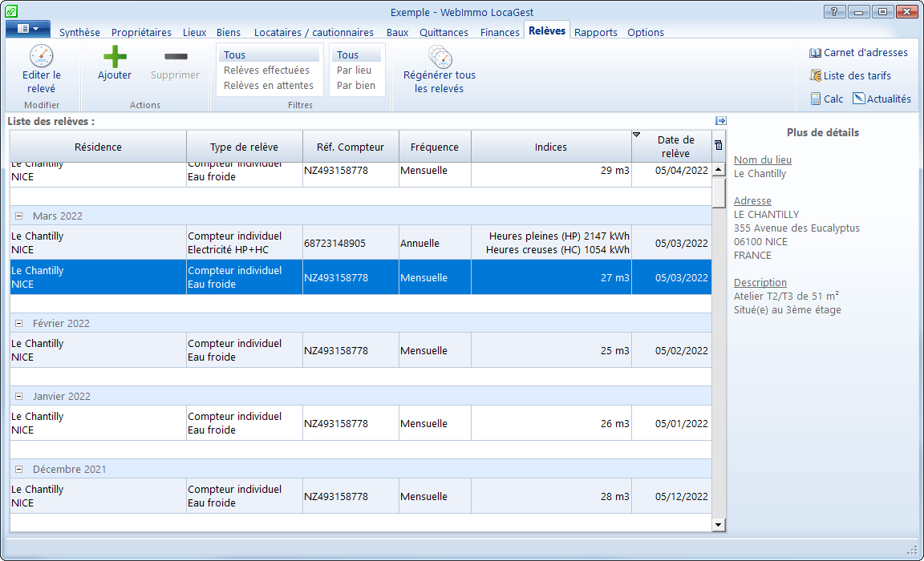Switch to the Quittances tab
924x561 pixels.
[444, 33]
